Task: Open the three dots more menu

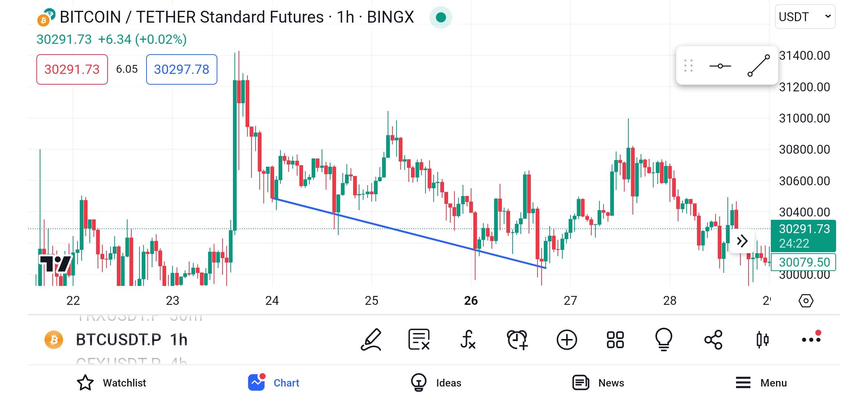Action: pos(812,339)
